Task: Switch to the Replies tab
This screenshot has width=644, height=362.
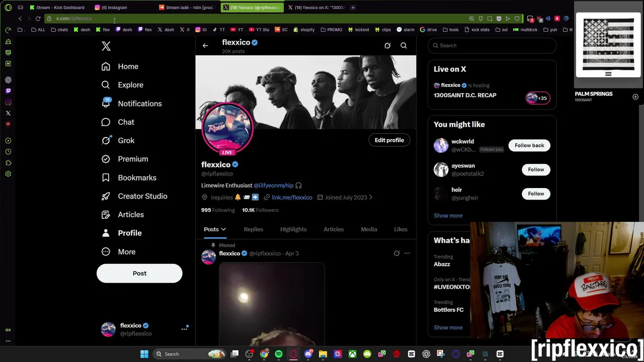Action: pyautogui.click(x=254, y=229)
